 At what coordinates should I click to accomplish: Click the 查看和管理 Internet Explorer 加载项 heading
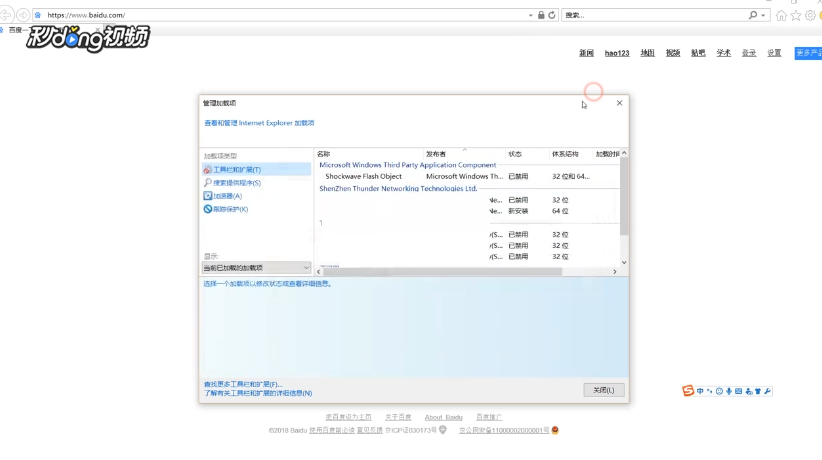pyautogui.click(x=259, y=123)
